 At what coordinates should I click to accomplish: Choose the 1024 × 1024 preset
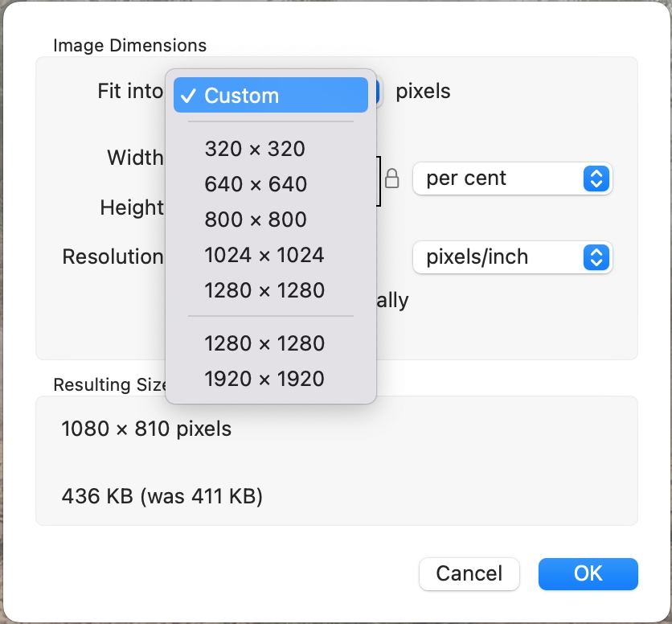[x=264, y=255]
